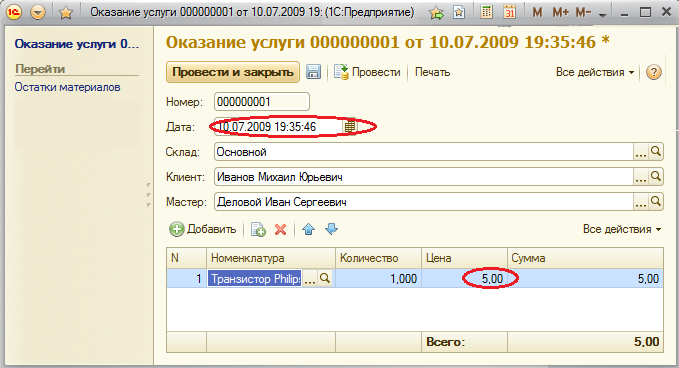
Task: Click the favorites star icon in title bar
Action: (x=65, y=13)
